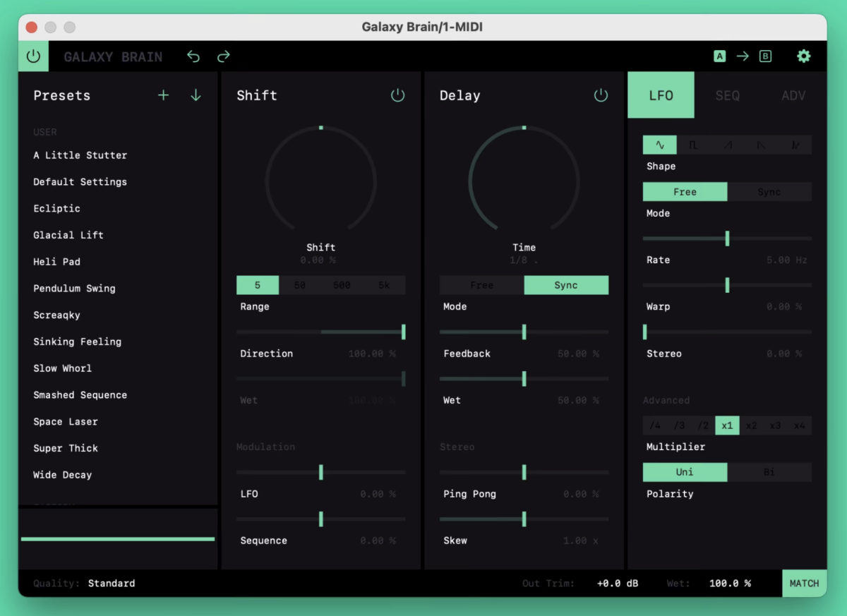Viewport: 847px width, 616px height.
Task: Click the Ping Pong slider handle
Action: (524, 472)
